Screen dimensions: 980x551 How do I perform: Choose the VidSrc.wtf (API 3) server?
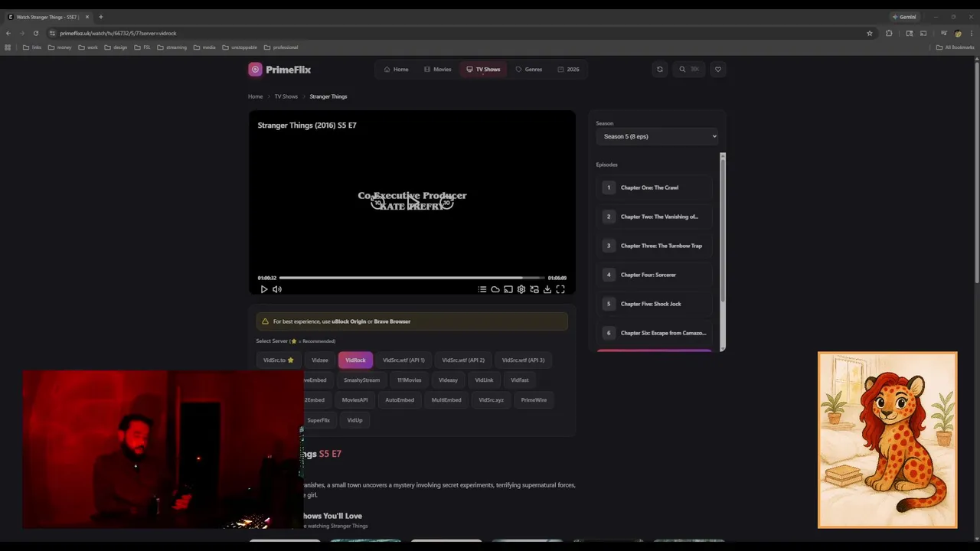pyautogui.click(x=523, y=360)
